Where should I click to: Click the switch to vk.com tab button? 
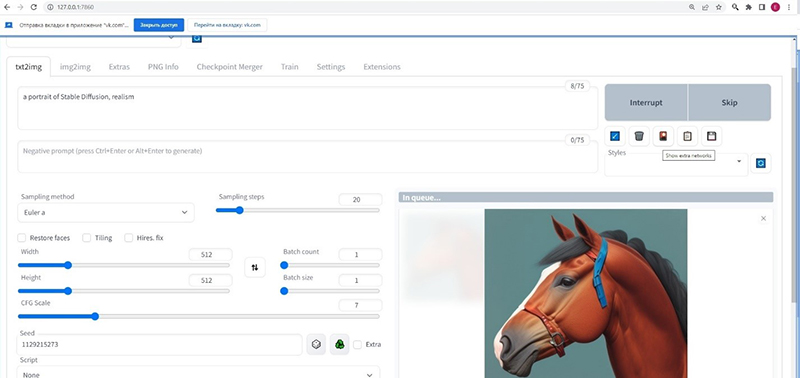point(227,25)
